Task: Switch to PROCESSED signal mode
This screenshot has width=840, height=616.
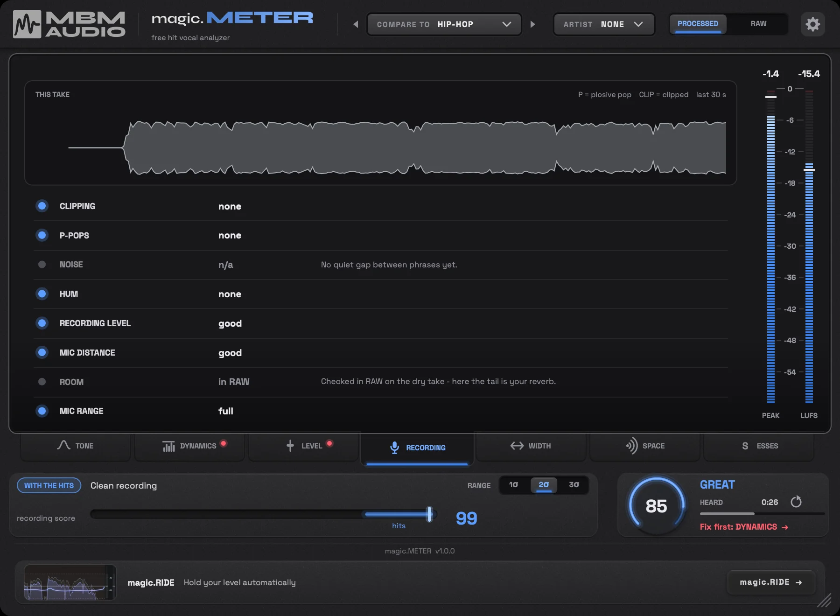Action: tap(698, 24)
